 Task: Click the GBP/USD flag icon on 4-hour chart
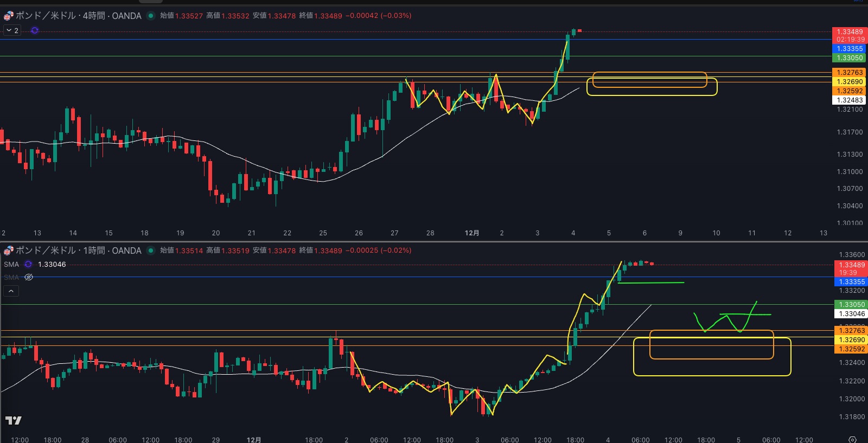pos(8,16)
